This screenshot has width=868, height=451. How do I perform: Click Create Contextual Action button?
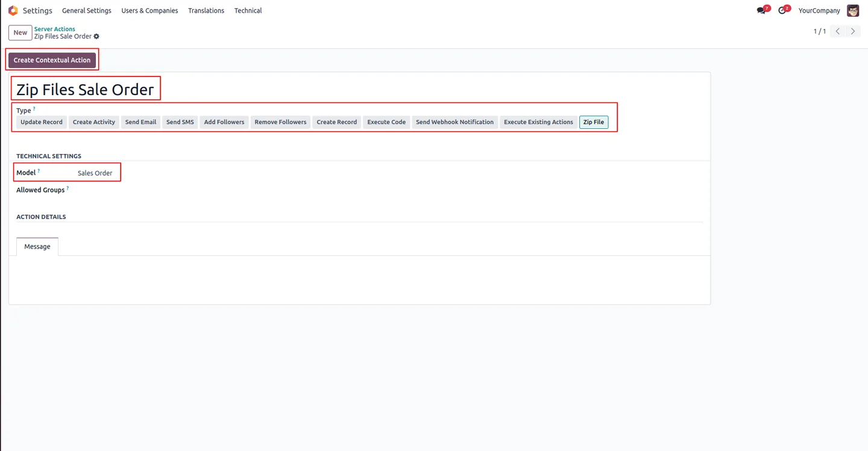pos(52,60)
